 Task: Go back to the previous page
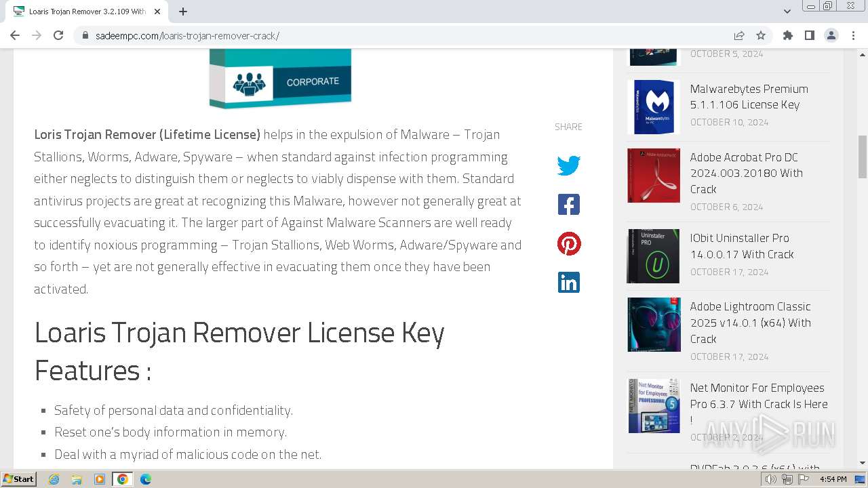[15, 35]
